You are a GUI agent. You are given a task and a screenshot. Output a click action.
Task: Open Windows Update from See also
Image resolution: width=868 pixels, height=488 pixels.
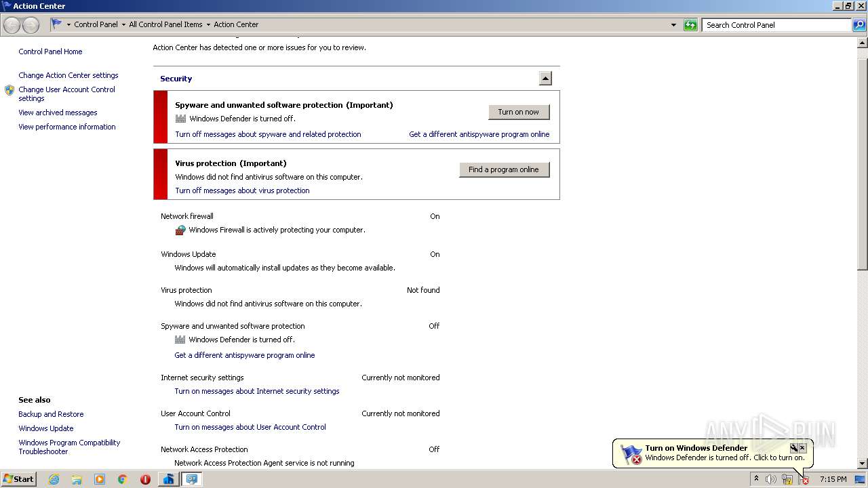tap(46, 428)
